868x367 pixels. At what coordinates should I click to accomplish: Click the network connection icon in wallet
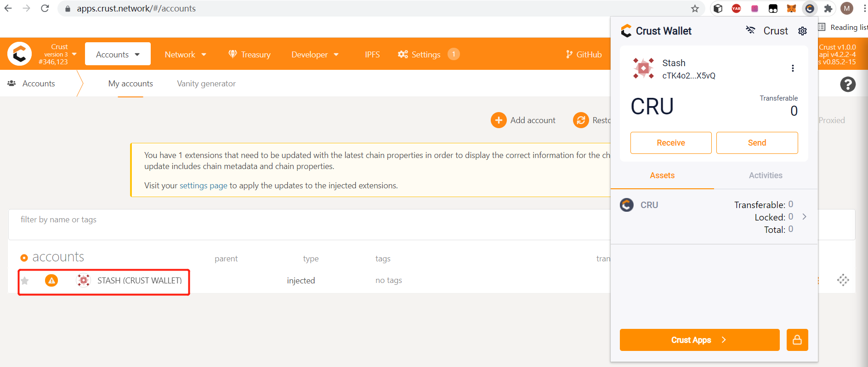[750, 30]
